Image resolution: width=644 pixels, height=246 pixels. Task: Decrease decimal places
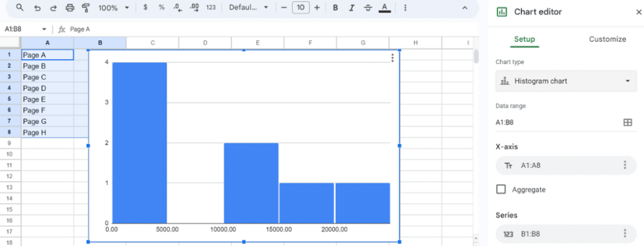(177, 8)
